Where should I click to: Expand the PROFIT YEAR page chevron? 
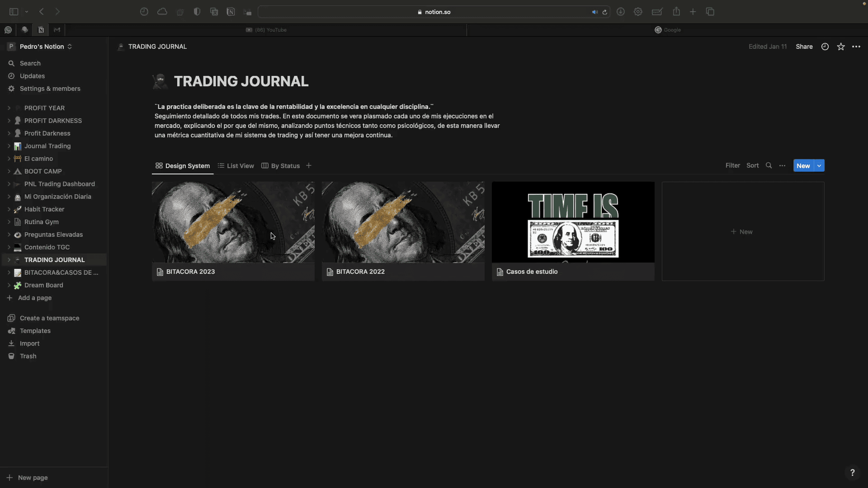point(9,108)
